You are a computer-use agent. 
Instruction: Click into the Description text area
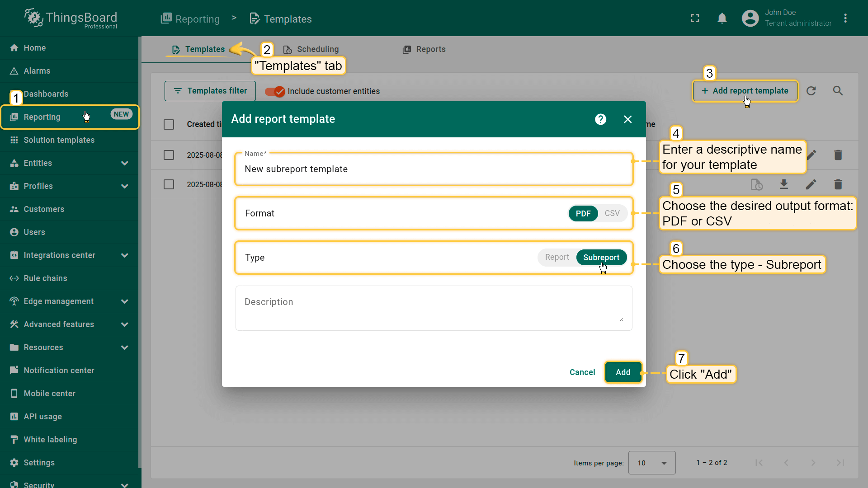tap(433, 308)
